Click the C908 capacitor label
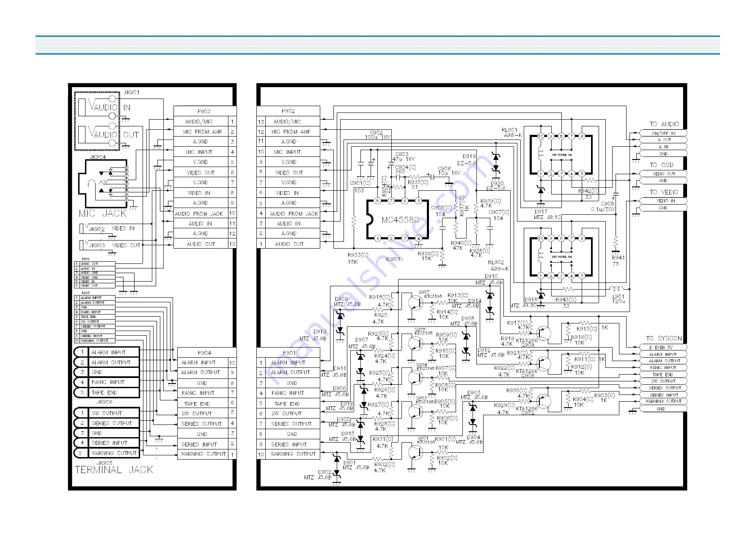The height and width of the screenshot is (534, 756). coord(608,203)
